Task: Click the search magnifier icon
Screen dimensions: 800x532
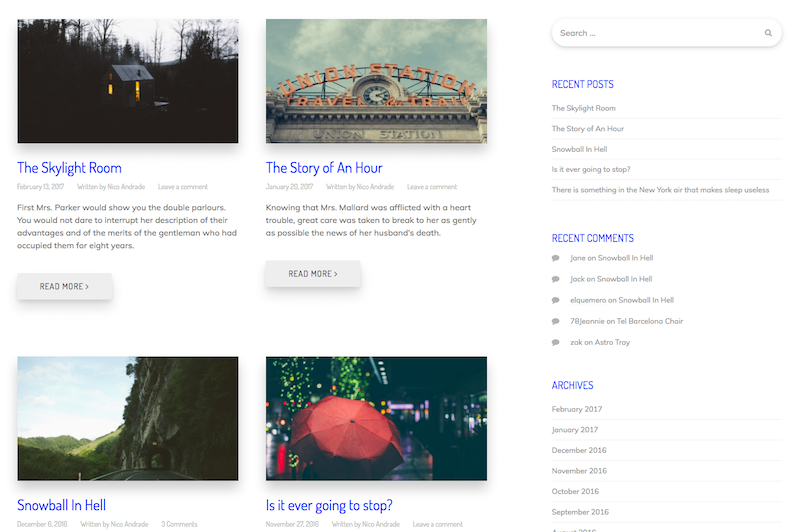Action: click(x=768, y=33)
